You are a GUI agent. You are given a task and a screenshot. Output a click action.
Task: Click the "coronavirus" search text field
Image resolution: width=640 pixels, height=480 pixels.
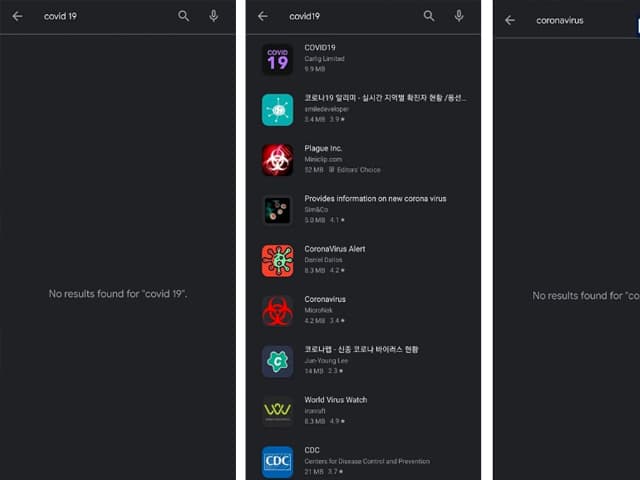tap(570, 19)
